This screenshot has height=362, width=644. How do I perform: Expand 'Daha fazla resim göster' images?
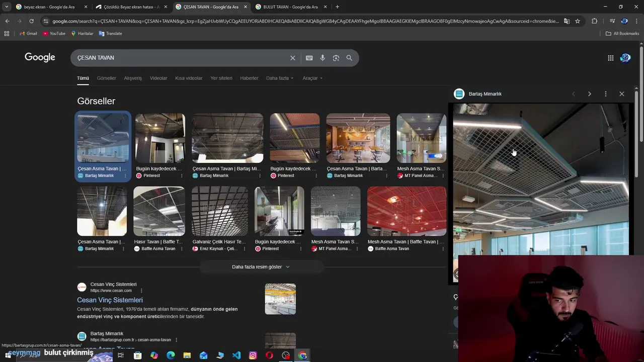pyautogui.click(x=261, y=267)
